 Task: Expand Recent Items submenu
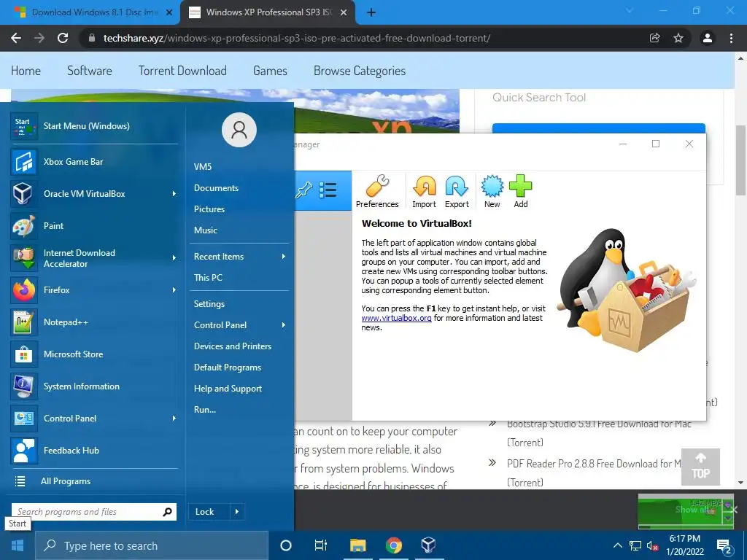click(x=284, y=257)
